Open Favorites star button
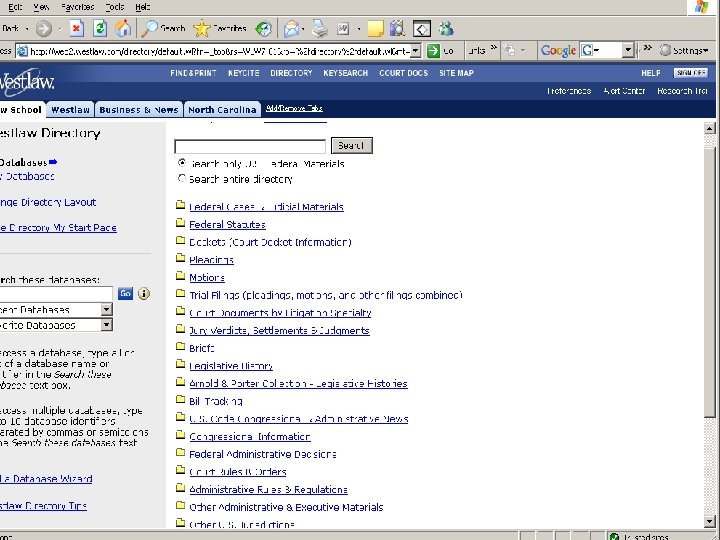The image size is (720, 540). coord(219,29)
